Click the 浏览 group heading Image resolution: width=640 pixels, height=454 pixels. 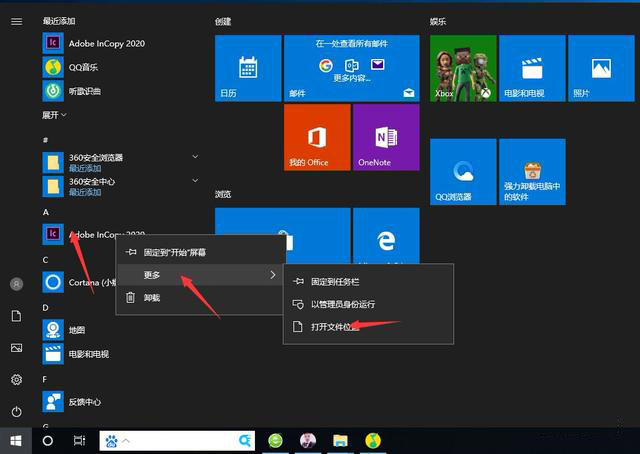[223, 194]
